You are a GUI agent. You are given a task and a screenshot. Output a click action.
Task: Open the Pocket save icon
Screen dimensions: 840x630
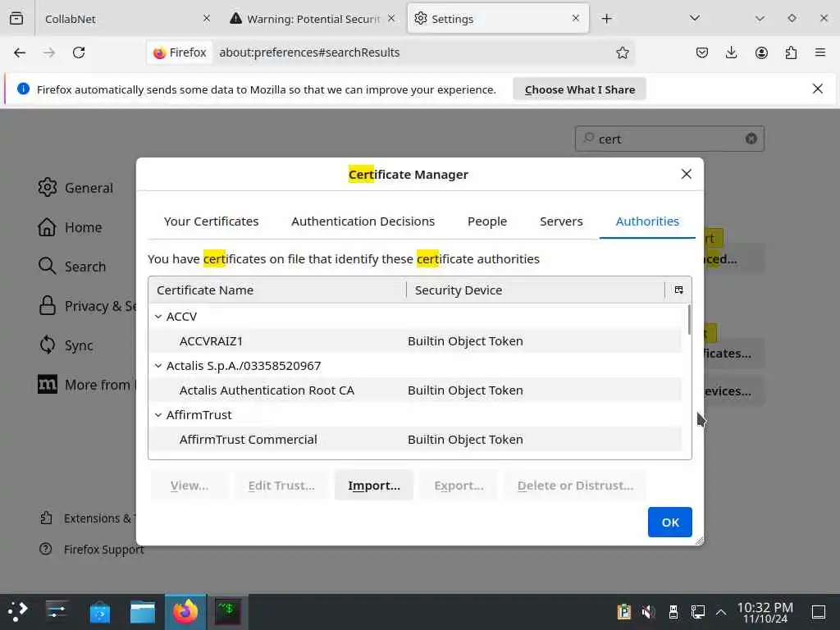[x=702, y=52]
